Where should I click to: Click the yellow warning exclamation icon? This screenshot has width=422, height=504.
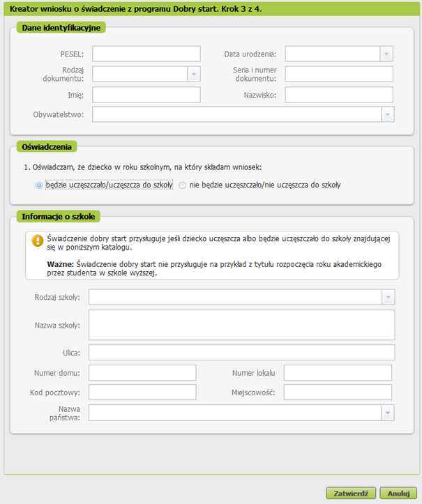click(38, 240)
